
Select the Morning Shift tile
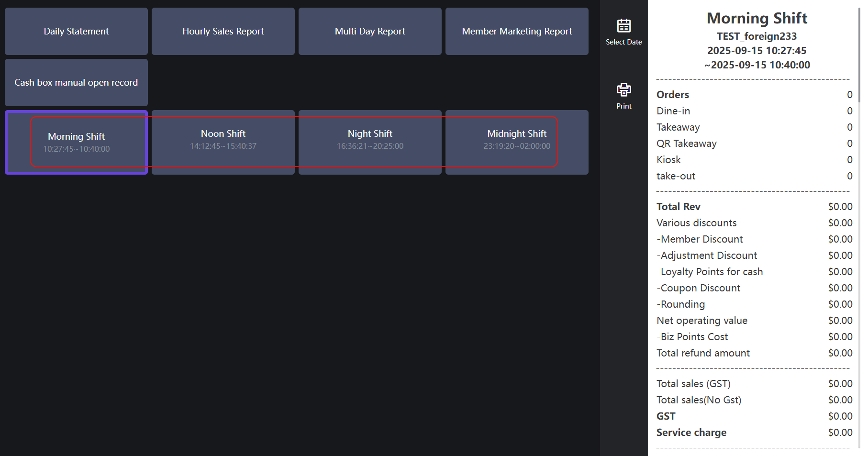(76, 142)
